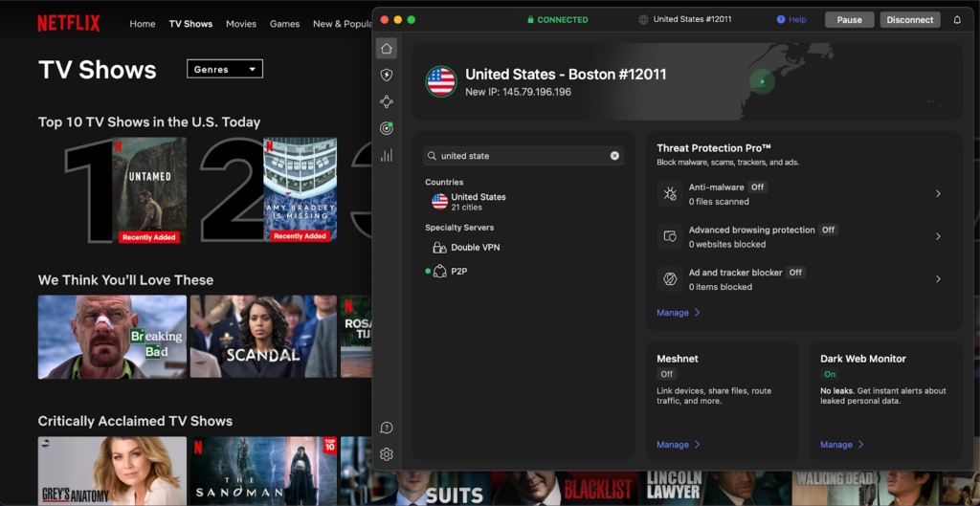
Task: Open the Walking Dead thumbnail
Action: pyautogui.click(x=866, y=489)
